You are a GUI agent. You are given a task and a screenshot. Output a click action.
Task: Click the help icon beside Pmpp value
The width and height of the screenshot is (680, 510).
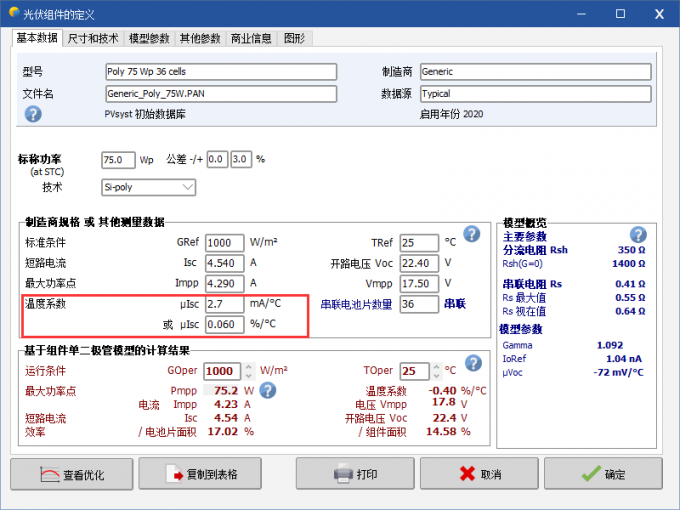(268, 390)
